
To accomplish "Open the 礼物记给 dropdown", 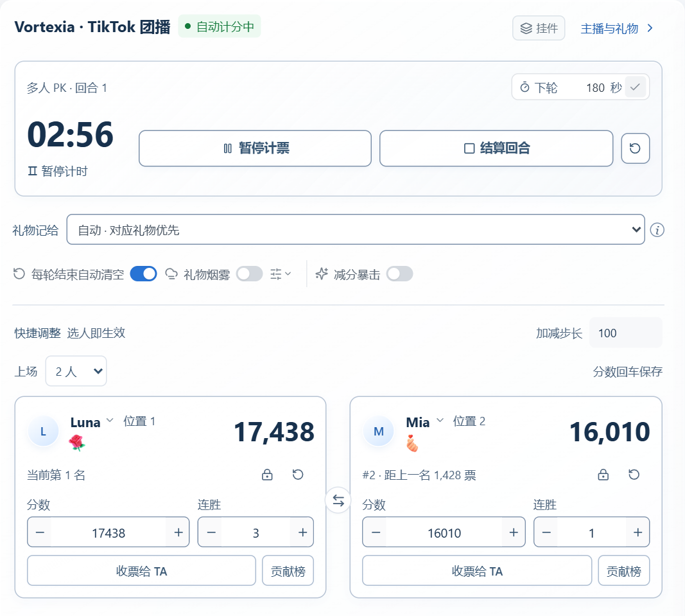I will point(356,229).
